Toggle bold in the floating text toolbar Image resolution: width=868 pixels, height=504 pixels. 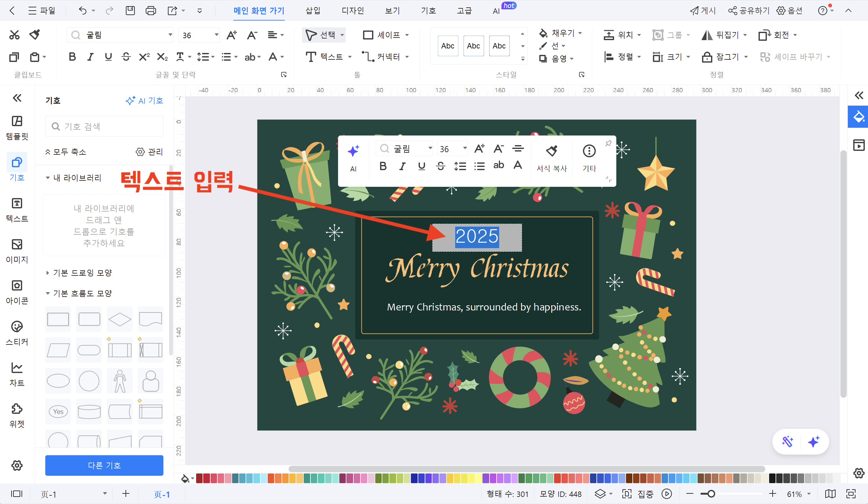click(383, 166)
